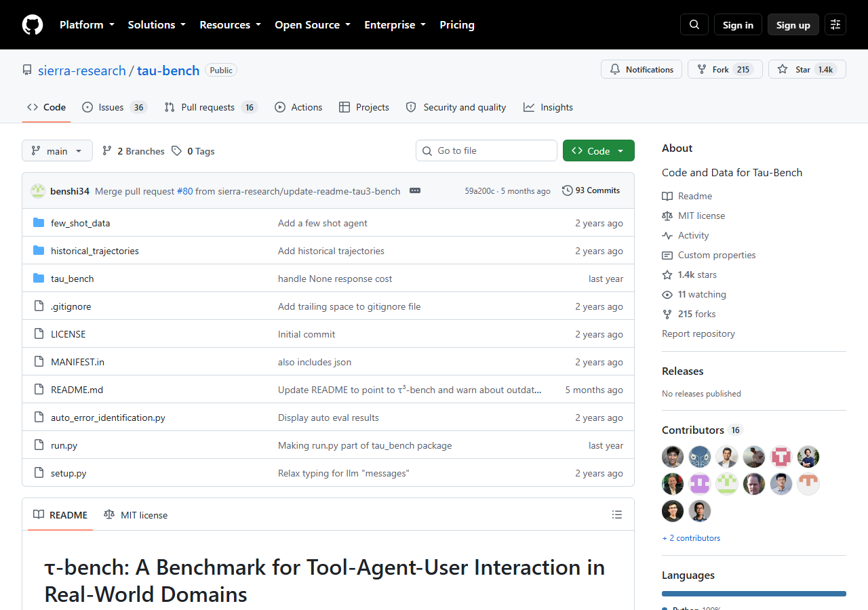Click the Sign in button
Viewport: 868px width, 610px height.
coord(738,25)
